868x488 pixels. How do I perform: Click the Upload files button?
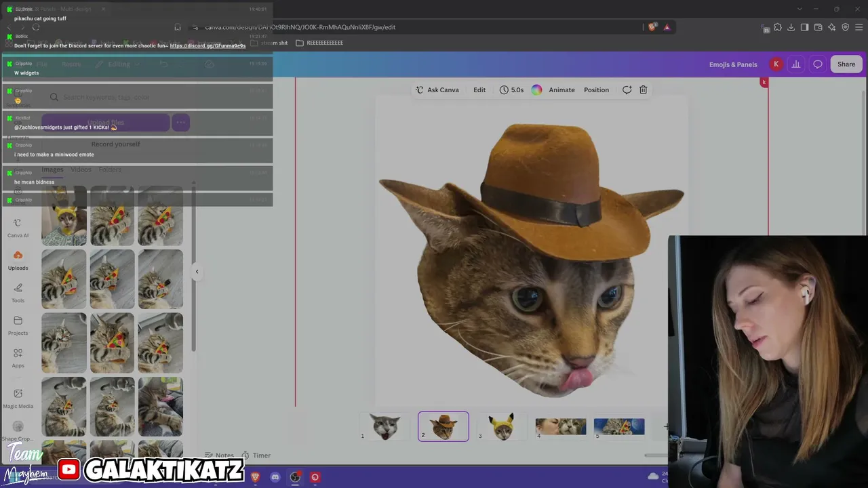[105, 123]
